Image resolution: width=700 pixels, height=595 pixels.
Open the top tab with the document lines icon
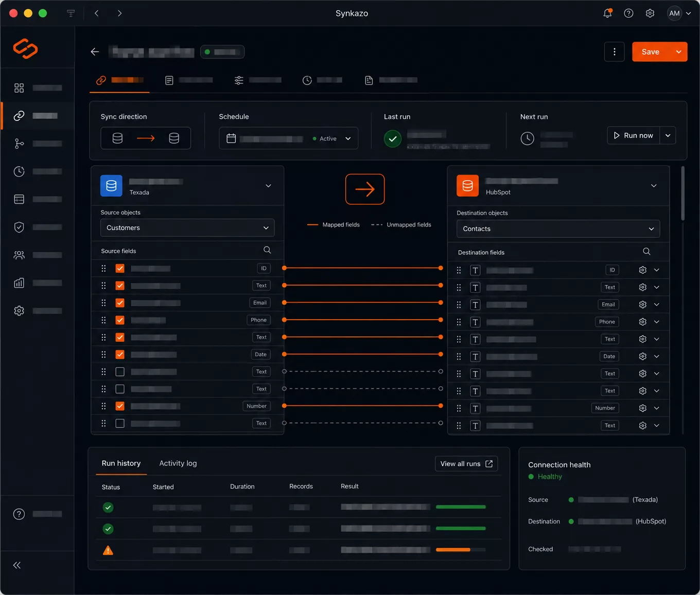pyautogui.click(x=188, y=80)
